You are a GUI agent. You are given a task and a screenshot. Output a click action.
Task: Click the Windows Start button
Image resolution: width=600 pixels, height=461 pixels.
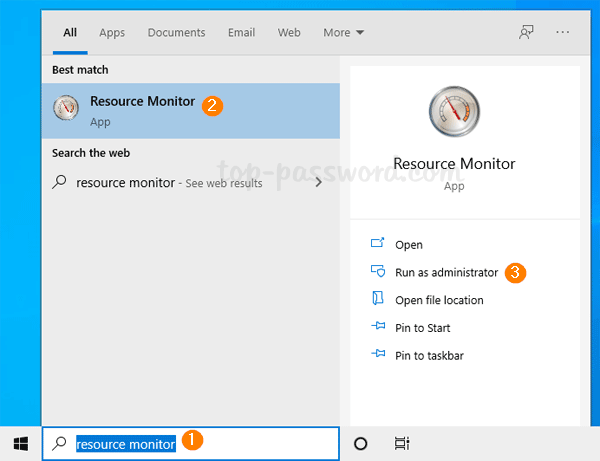tap(20, 443)
